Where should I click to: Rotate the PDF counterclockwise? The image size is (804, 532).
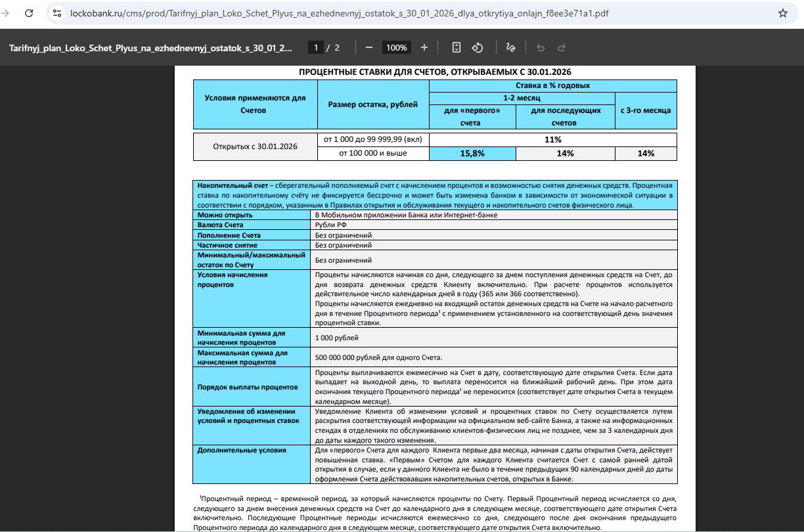click(478, 47)
